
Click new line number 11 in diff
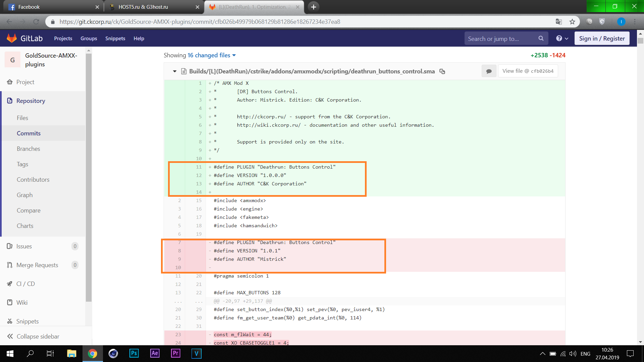pyautogui.click(x=199, y=167)
